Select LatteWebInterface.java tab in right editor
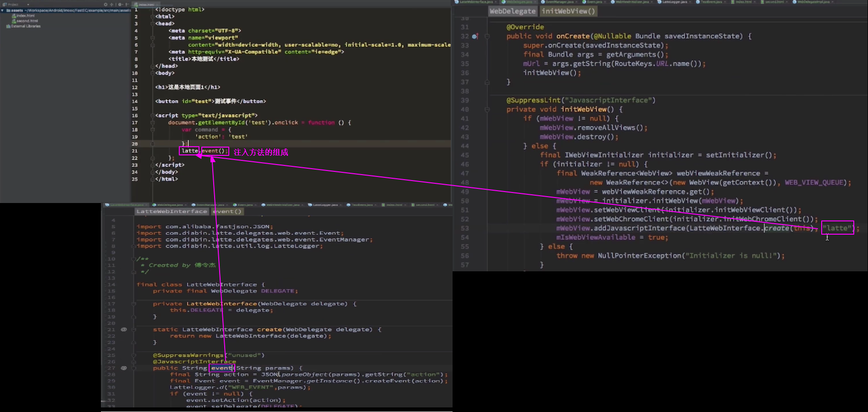Screen dimensions: 868x412 tap(475, 2)
